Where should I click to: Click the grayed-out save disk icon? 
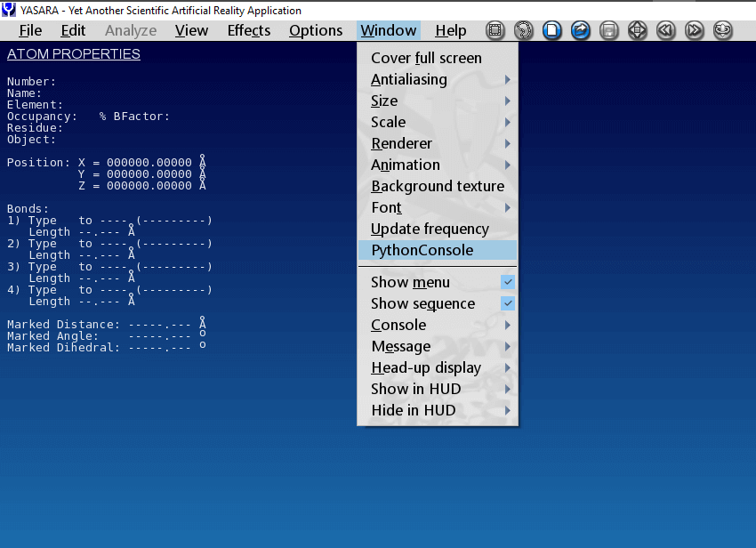pos(609,30)
